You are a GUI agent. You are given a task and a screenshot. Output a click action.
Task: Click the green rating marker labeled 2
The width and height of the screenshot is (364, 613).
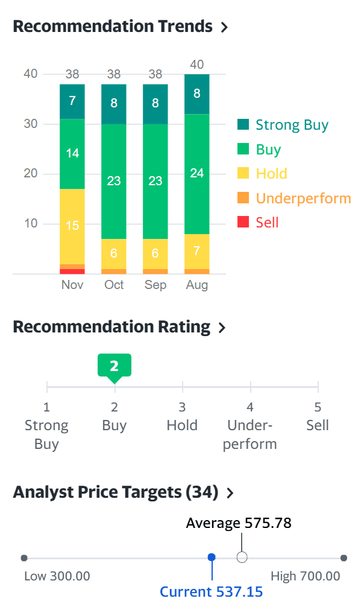click(x=115, y=366)
